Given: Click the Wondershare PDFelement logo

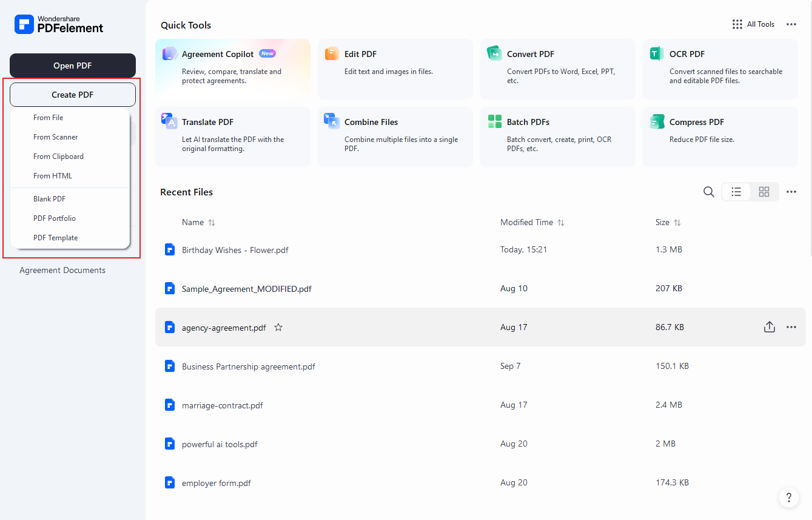Looking at the screenshot, I should (x=59, y=24).
